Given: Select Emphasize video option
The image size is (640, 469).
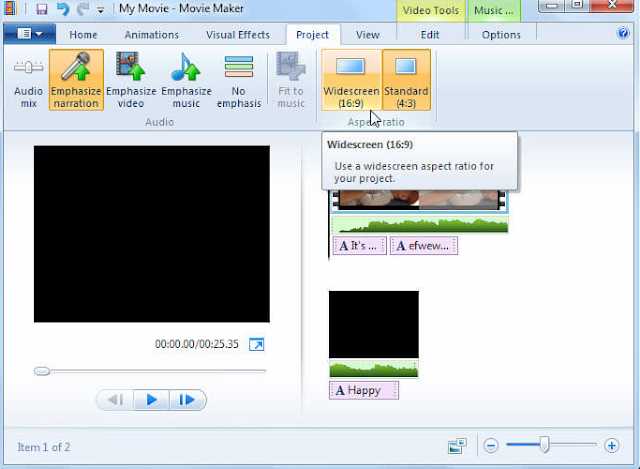Looking at the screenshot, I should pos(131,80).
